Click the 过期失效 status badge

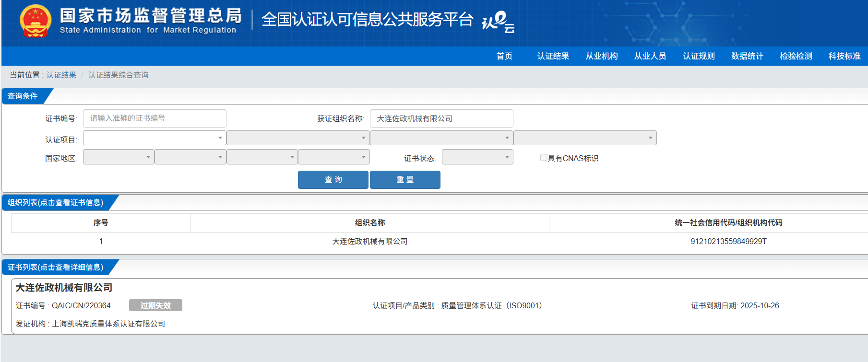click(x=155, y=305)
